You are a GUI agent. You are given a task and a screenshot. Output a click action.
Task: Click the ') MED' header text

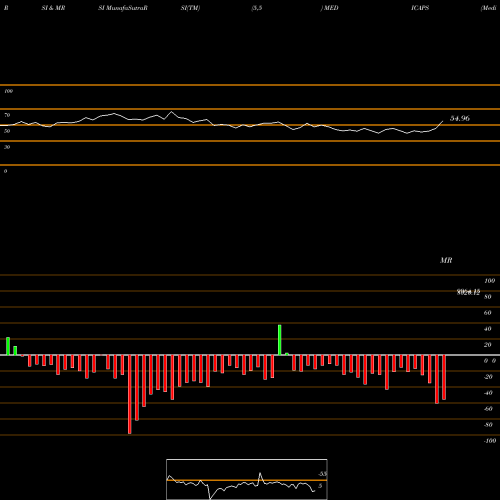[x=329, y=8]
